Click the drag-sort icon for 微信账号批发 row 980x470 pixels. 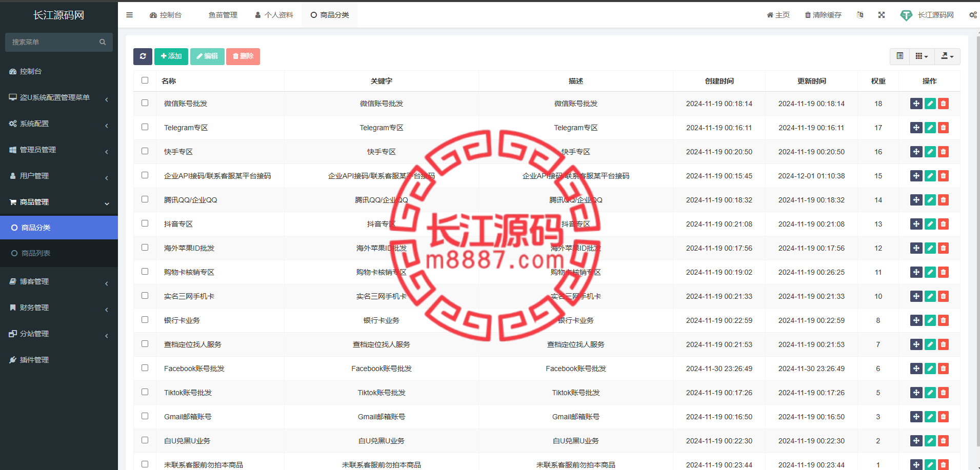[x=916, y=104]
